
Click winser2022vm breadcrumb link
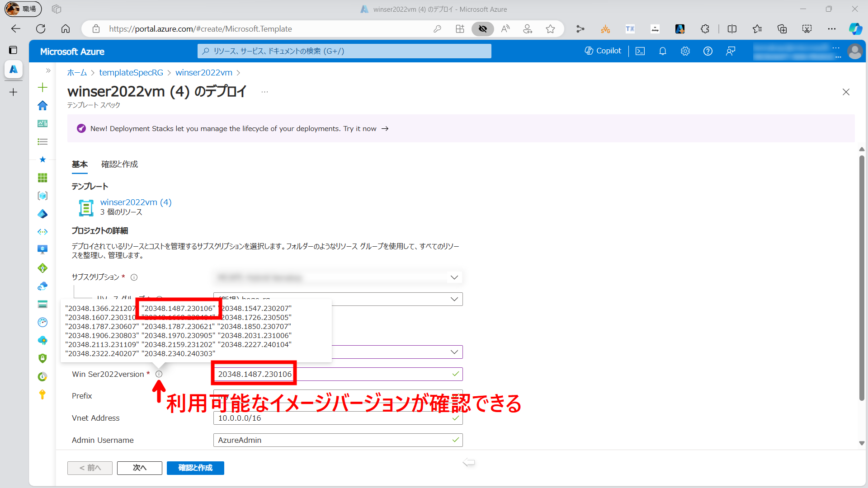204,73
